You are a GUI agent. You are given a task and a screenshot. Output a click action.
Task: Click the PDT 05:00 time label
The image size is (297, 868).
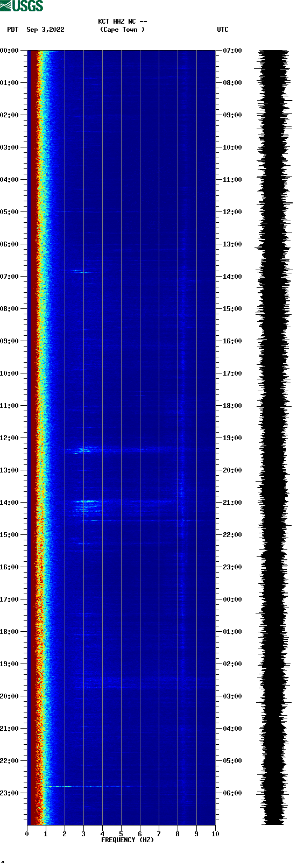click(x=10, y=212)
